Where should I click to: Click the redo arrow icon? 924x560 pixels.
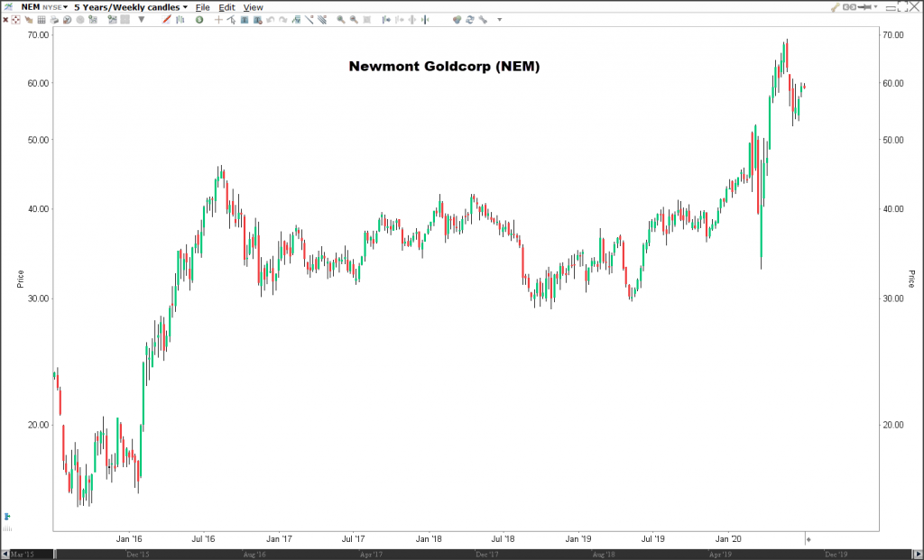283,20
